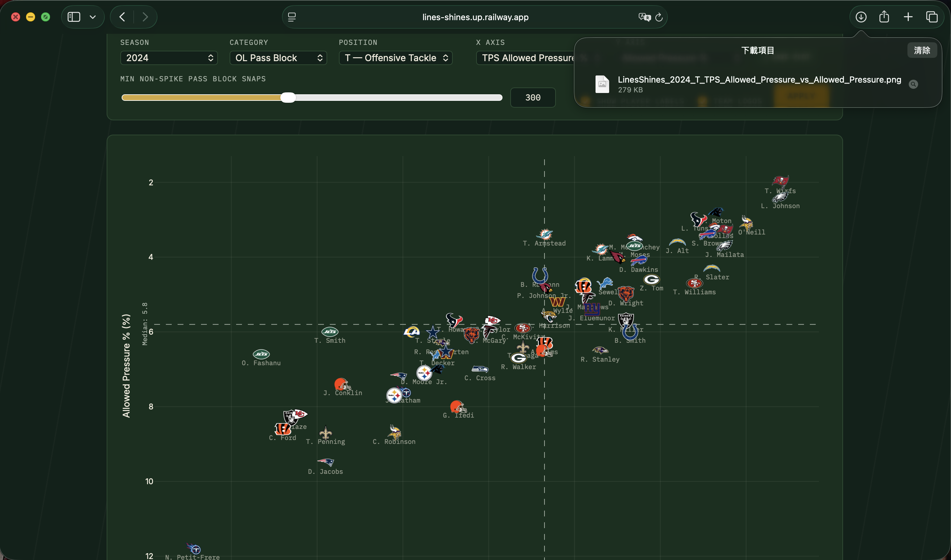Toggle the Safari sidebar
The width and height of the screenshot is (951, 560).
click(74, 17)
